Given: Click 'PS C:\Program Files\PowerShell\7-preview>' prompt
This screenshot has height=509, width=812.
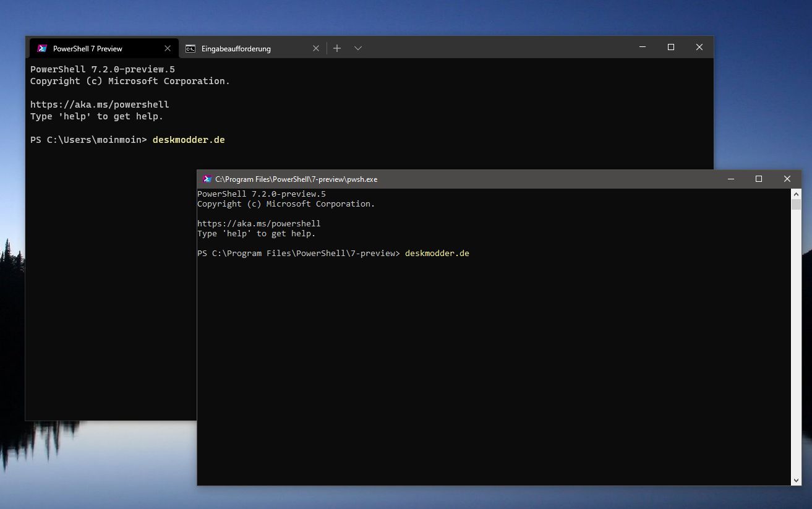Looking at the screenshot, I should [x=299, y=253].
